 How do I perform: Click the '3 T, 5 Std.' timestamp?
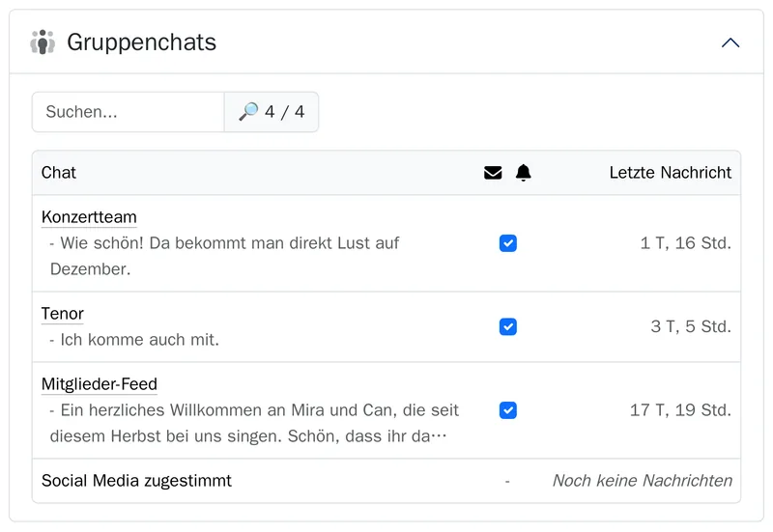[x=691, y=326]
